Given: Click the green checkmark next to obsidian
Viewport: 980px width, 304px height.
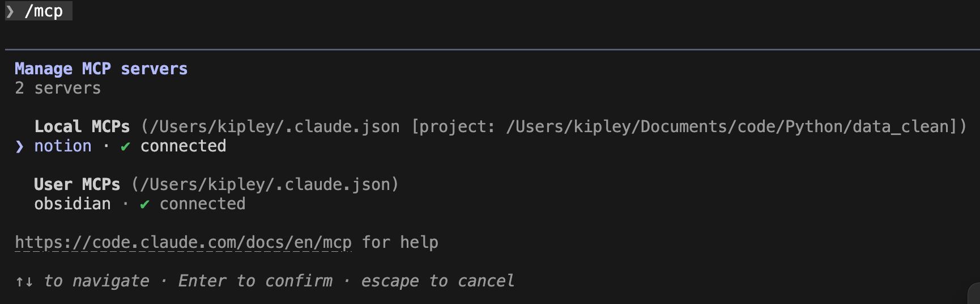Looking at the screenshot, I should 144,204.
